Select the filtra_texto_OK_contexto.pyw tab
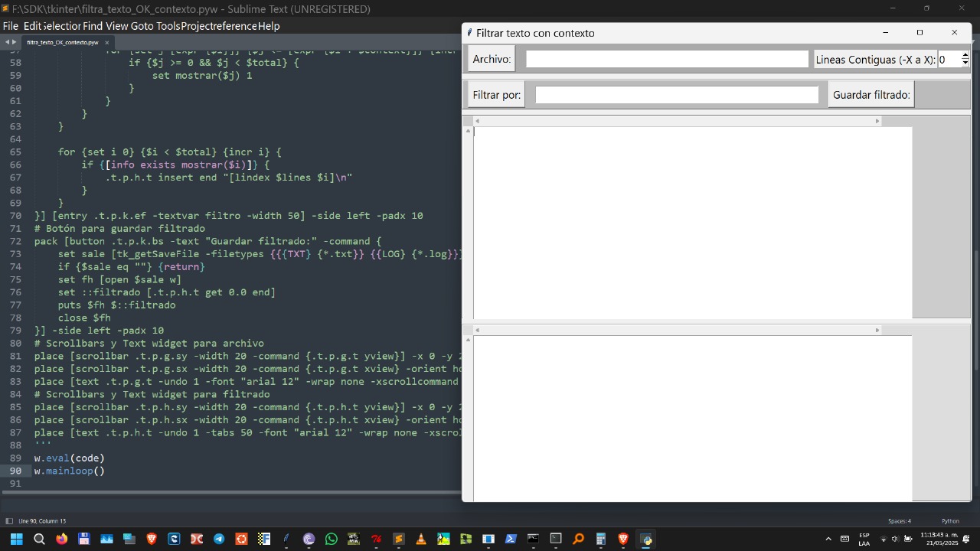 (63, 42)
